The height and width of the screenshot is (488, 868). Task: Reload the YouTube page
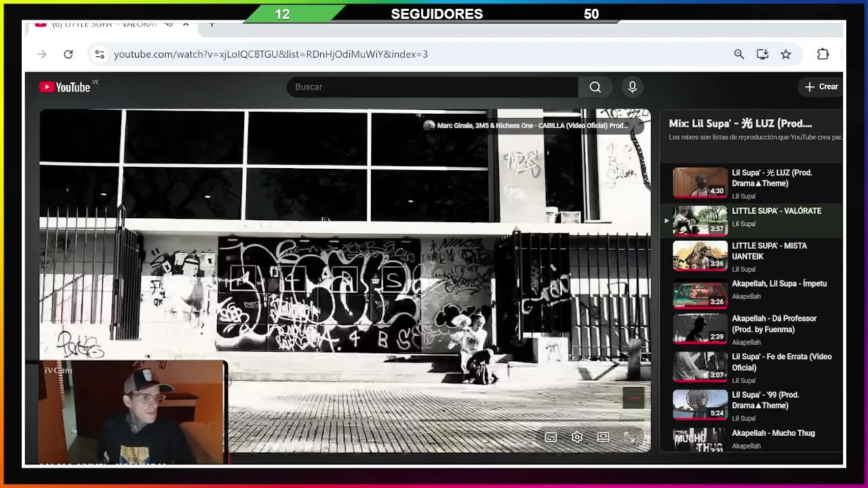click(68, 54)
